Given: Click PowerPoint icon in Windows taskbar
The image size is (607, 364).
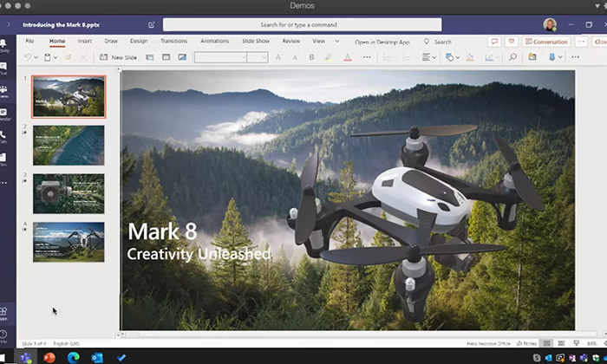Looking at the screenshot, I should (x=49, y=357).
